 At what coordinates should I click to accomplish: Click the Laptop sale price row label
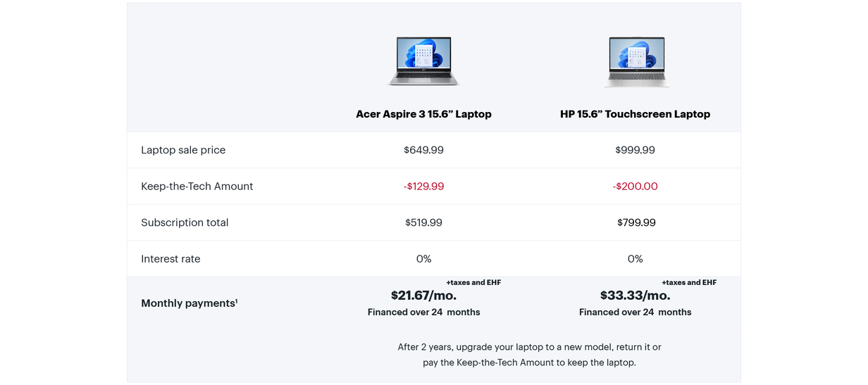pyautogui.click(x=183, y=150)
